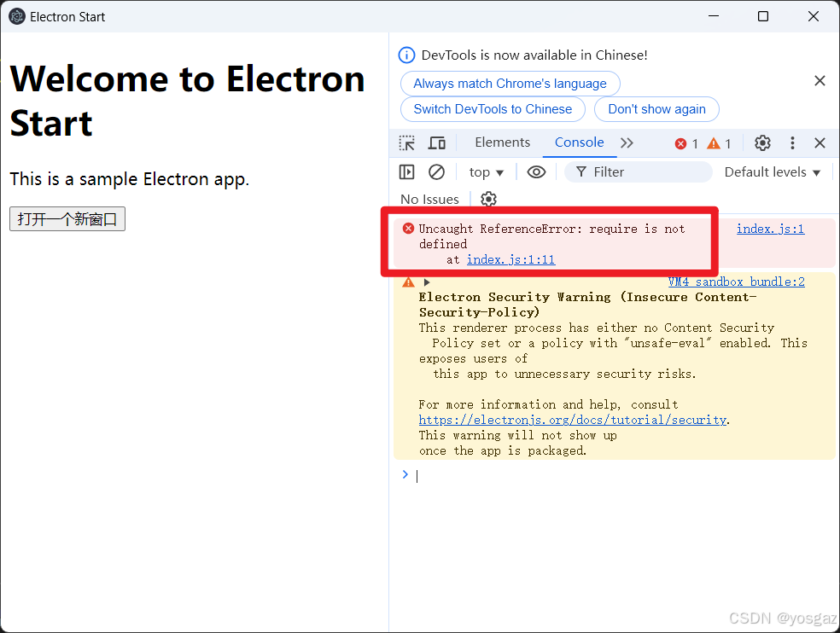Open the console settings gear near No Issues
This screenshot has height=633, width=840.
coord(488,199)
